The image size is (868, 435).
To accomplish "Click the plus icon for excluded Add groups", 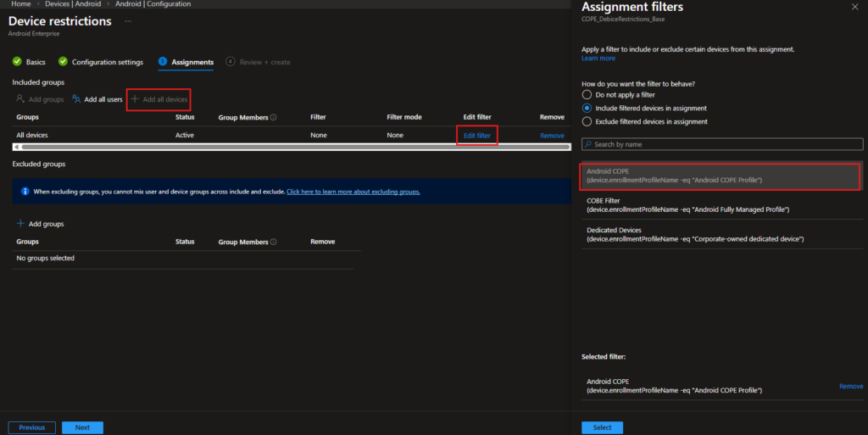I will (x=21, y=224).
